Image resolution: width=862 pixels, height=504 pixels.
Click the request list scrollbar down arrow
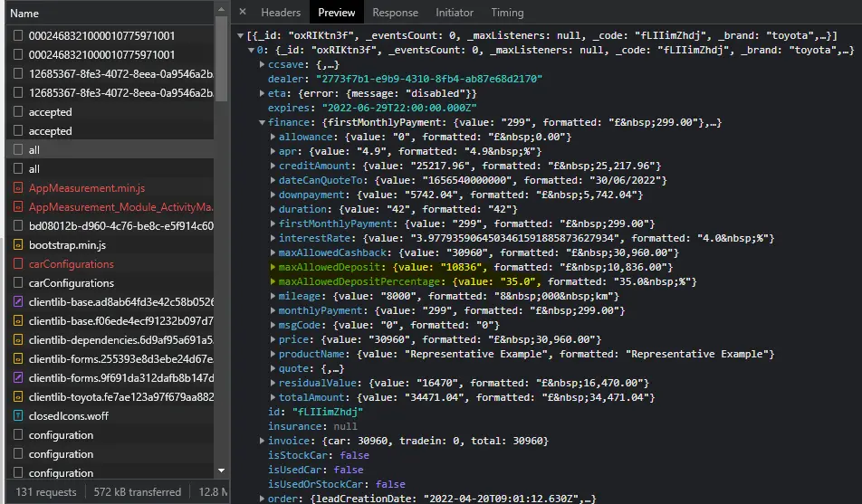click(x=222, y=471)
